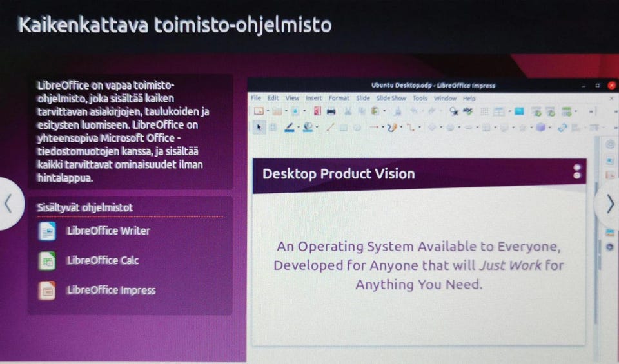
Task: Click the LibreOffice Writer icon
Action: pyautogui.click(x=47, y=231)
